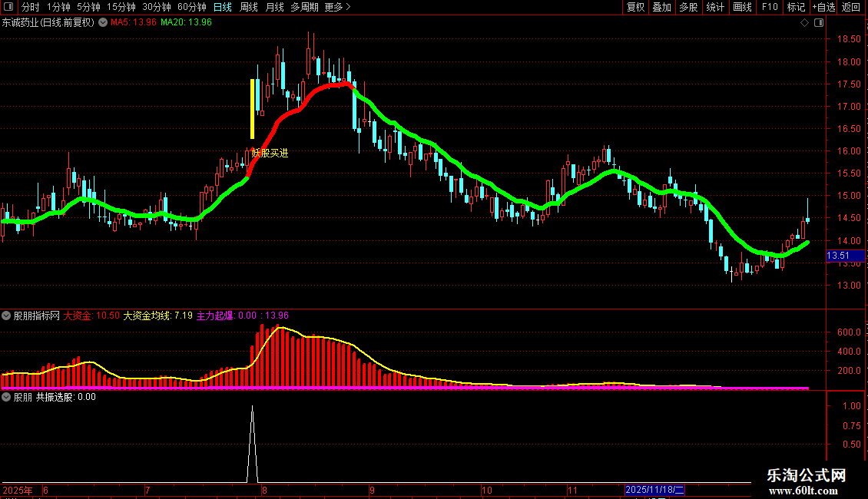Open 多周期 multi-period view
The height and width of the screenshot is (499, 868).
[304, 7]
